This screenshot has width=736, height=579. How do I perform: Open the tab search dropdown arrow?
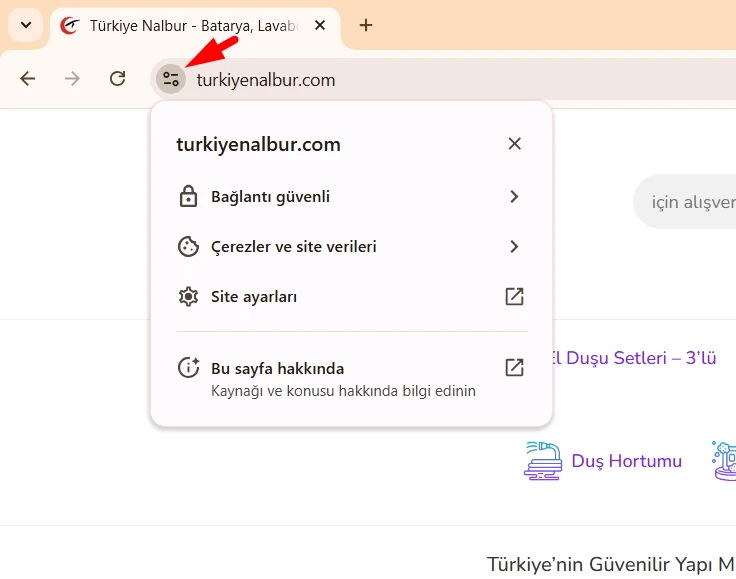(x=26, y=25)
